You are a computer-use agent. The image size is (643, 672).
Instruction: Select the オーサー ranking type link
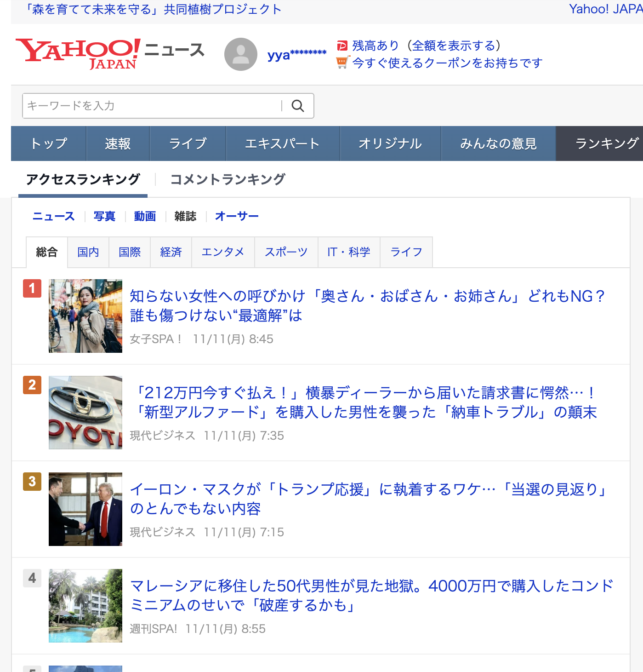tap(237, 216)
